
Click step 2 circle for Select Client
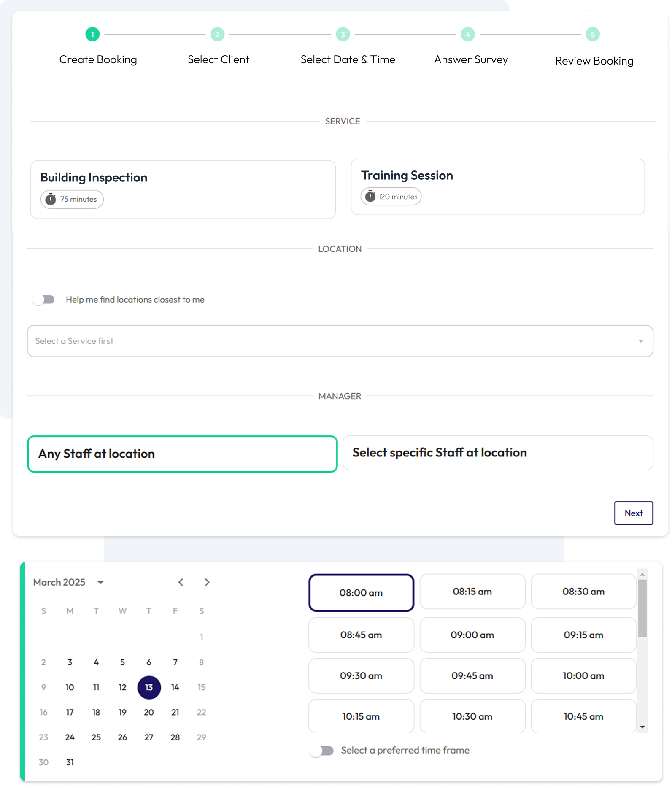click(x=217, y=34)
